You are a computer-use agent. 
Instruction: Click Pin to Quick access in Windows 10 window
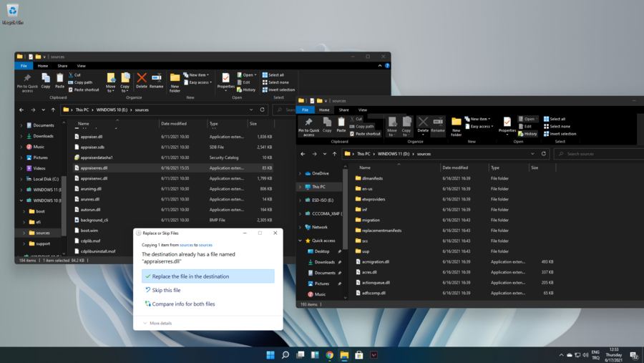pos(27,82)
